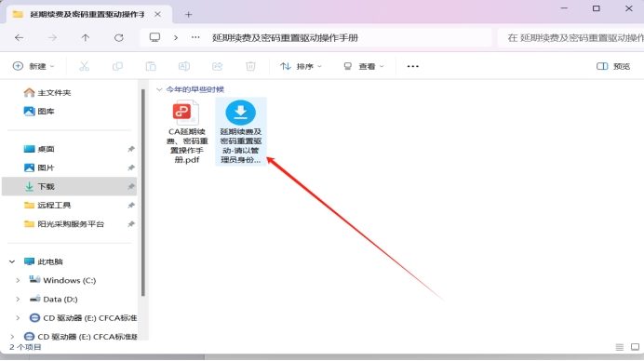Refresh the current folder view

point(119,38)
